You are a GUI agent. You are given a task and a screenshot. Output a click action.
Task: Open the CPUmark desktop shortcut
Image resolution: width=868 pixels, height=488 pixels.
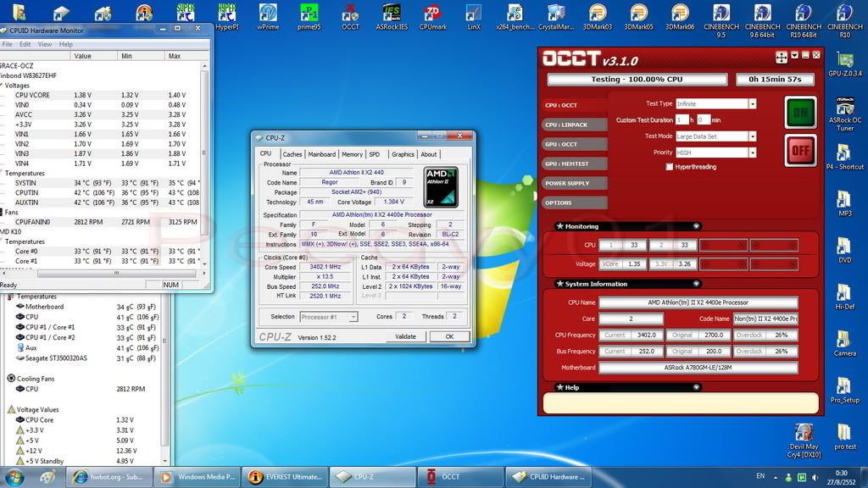[x=433, y=17]
